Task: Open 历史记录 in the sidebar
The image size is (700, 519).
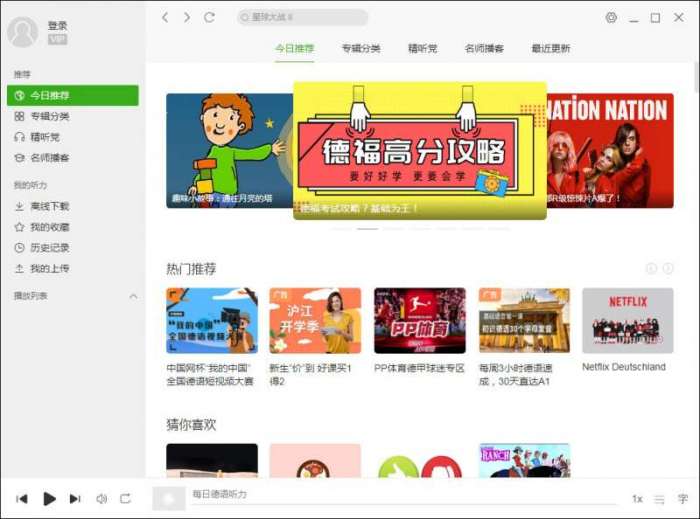Action: tap(73, 248)
